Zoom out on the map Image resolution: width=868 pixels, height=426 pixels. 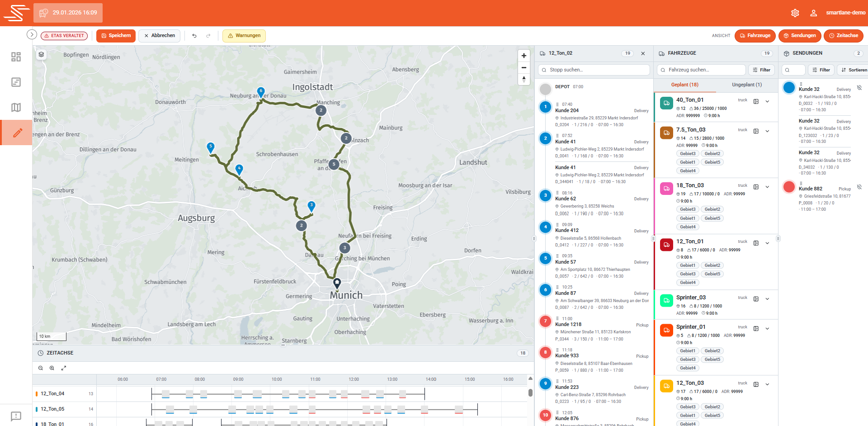click(524, 67)
